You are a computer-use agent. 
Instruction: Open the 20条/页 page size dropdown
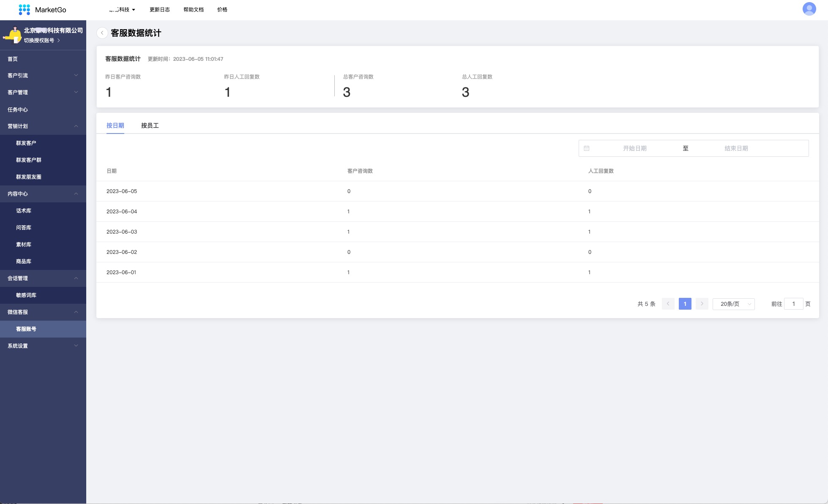click(x=733, y=304)
